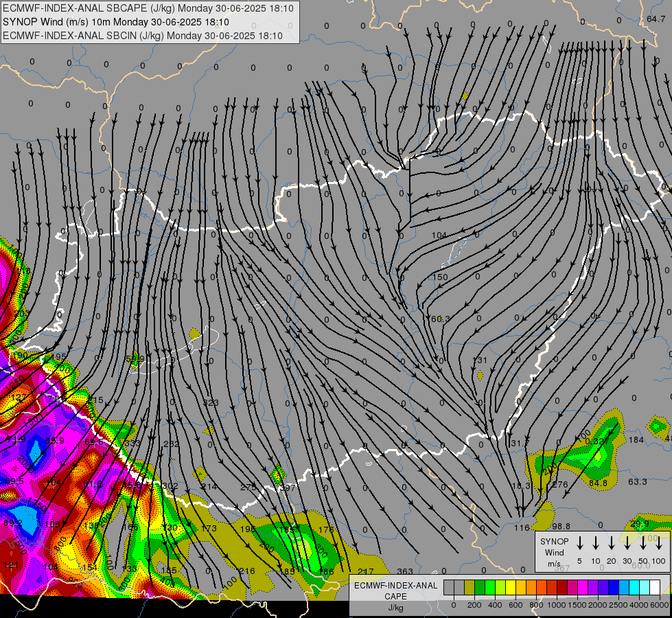Click the 30 m/s wind arrow in legend
Image resolution: width=672 pixels, height=618 pixels.
pyautogui.click(x=627, y=542)
